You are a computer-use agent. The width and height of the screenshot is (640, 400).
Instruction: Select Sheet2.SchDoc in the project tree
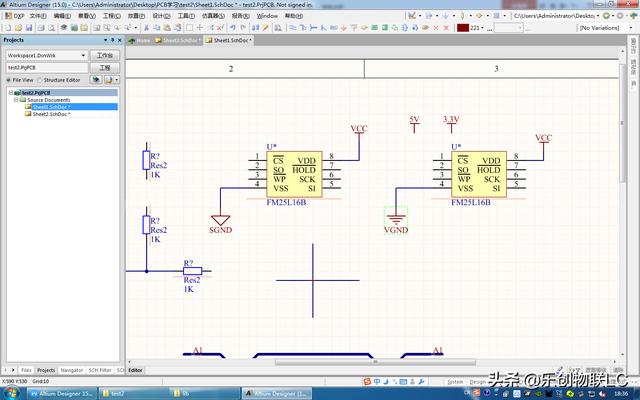coord(51,114)
